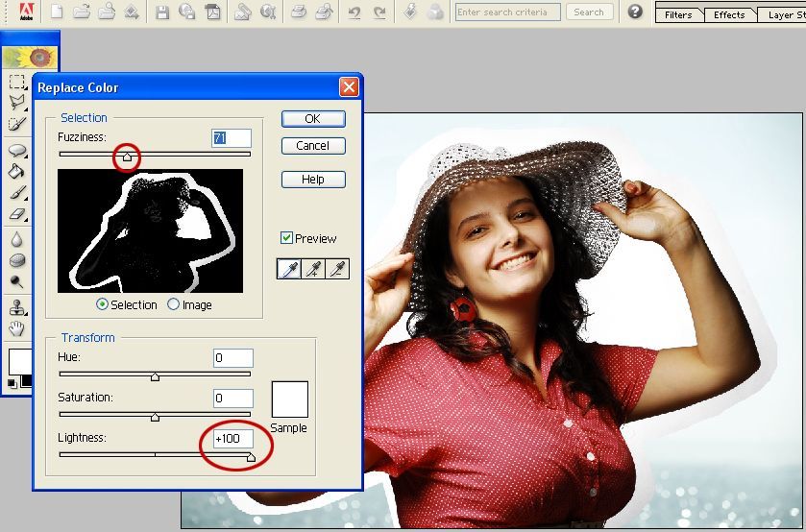Select the Image radio button
This screenshot has width=806, height=532.
pyautogui.click(x=173, y=304)
